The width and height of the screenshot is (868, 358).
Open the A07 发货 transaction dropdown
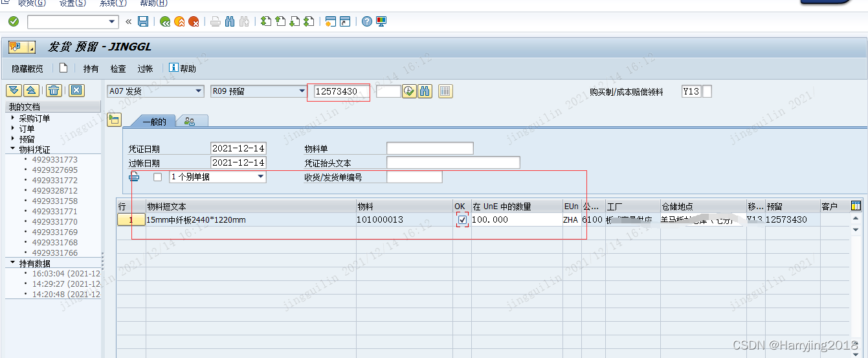coord(199,91)
